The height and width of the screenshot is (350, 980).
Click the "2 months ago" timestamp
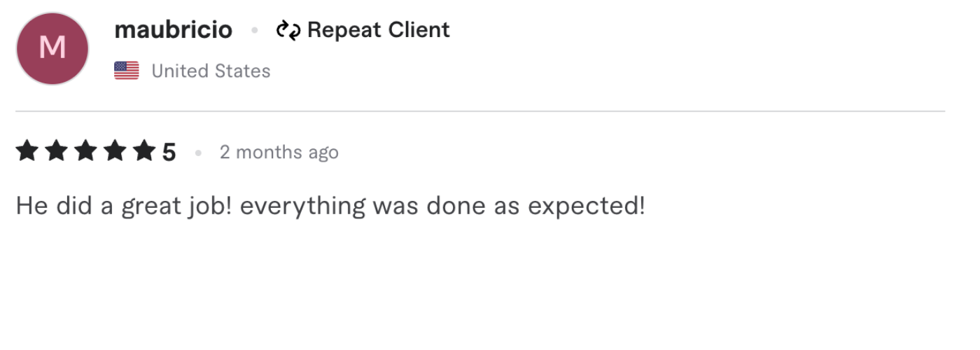point(279,152)
